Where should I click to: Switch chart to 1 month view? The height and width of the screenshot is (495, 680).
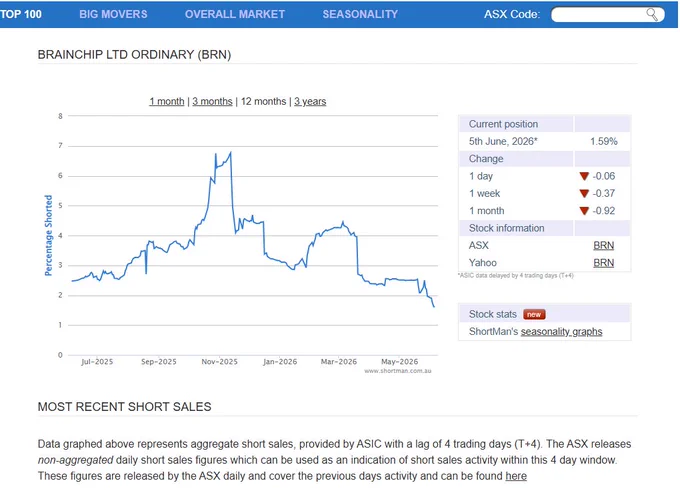click(x=167, y=102)
